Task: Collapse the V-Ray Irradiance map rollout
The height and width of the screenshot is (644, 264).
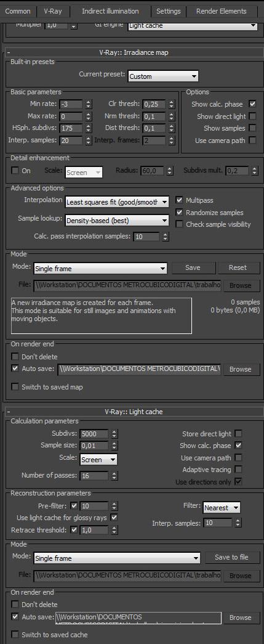Action: point(8,52)
